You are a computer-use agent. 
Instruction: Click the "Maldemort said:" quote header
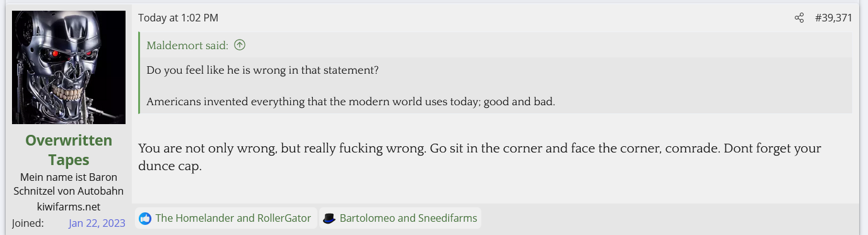click(187, 45)
